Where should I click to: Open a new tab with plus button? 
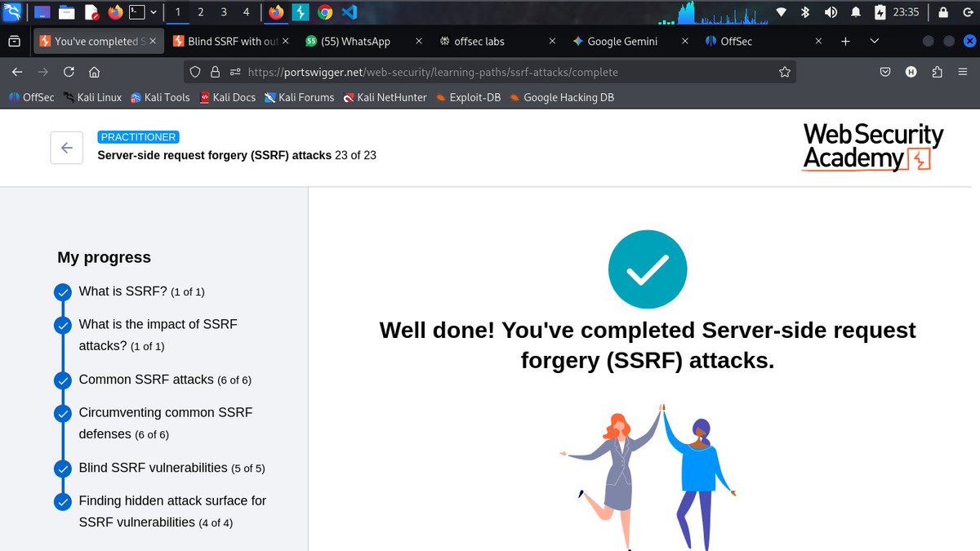tap(845, 41)
